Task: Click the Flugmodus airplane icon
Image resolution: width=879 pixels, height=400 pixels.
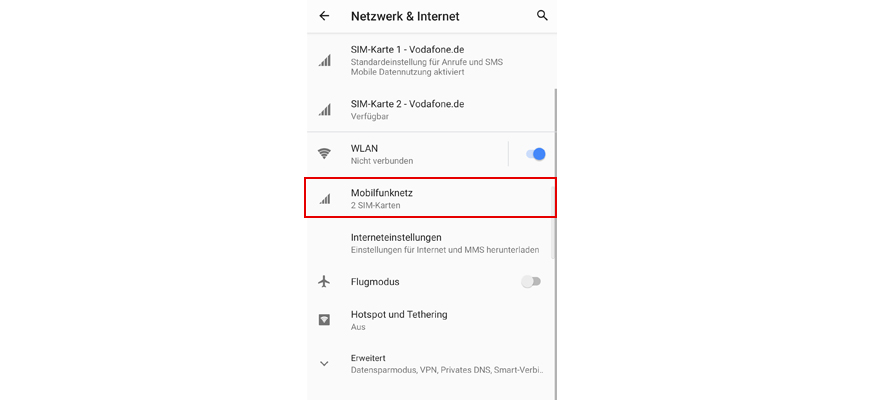Action: click(x=324, y=281)
